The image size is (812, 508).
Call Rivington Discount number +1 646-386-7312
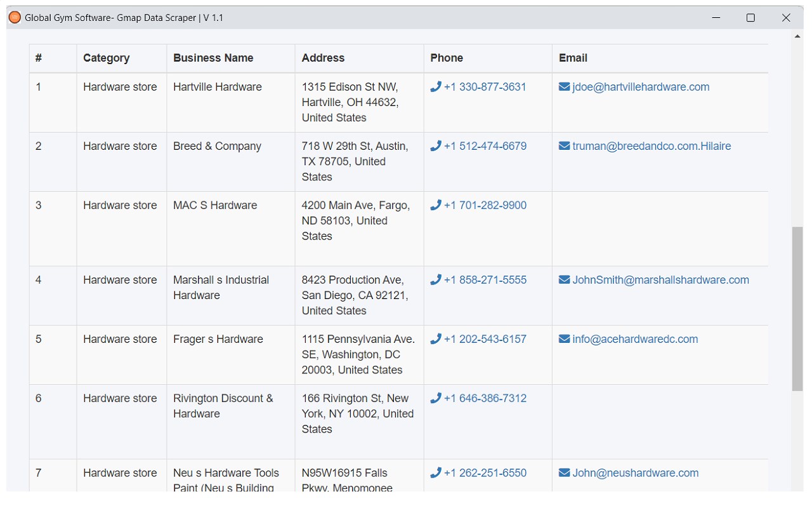[485, 398]
